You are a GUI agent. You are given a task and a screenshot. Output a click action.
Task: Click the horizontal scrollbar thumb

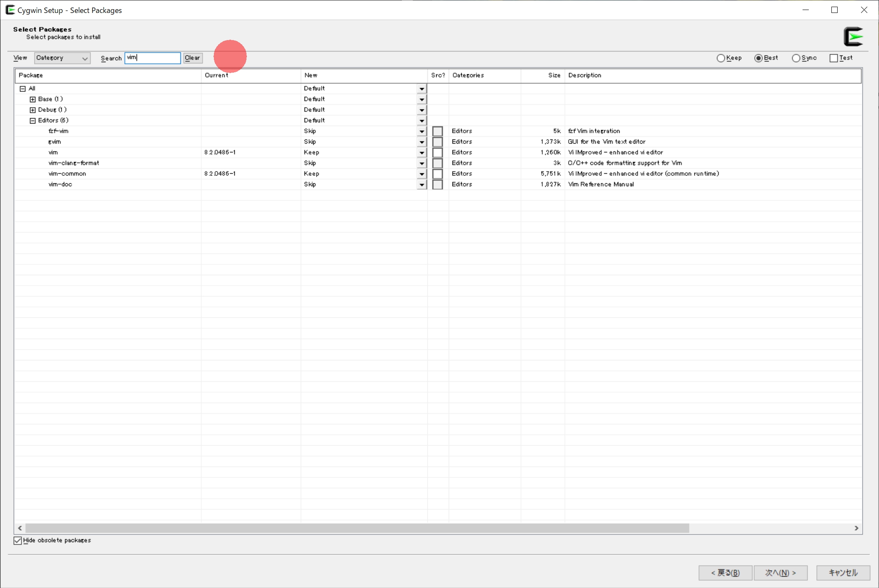tap(357, 528)
